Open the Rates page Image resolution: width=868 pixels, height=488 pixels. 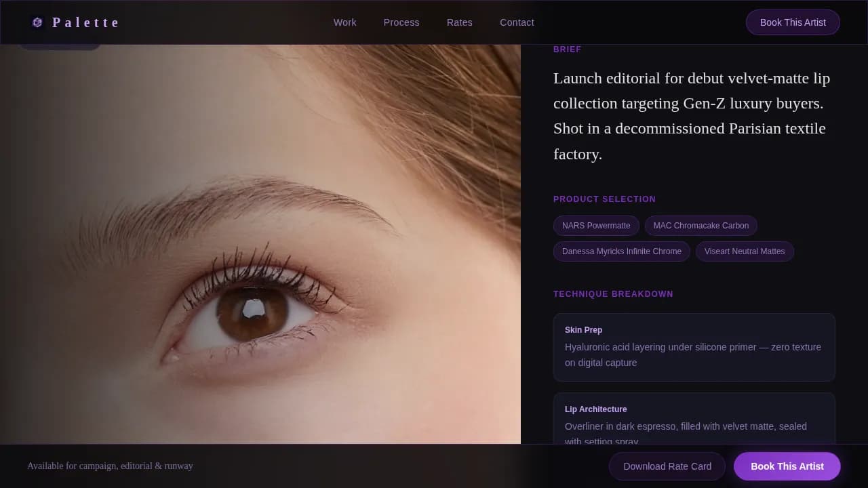(x=459, y=22)
